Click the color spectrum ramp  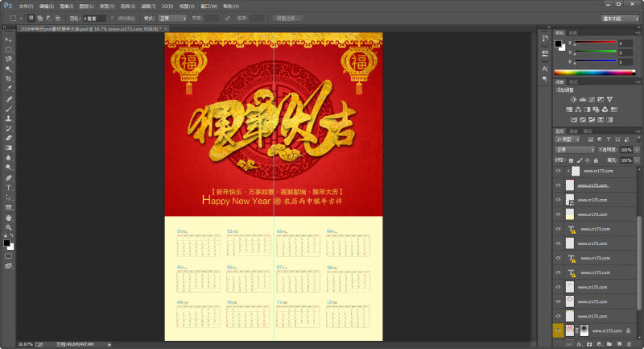click(x=594, y=73)
